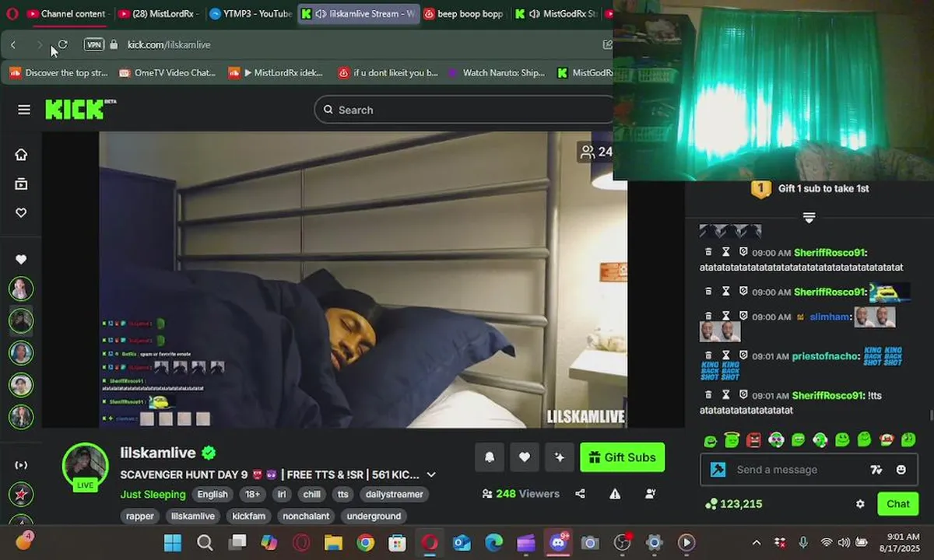Screen dimensions: 934x560
Task: Share the stream via share icon
Action: (x=580, y=494)
